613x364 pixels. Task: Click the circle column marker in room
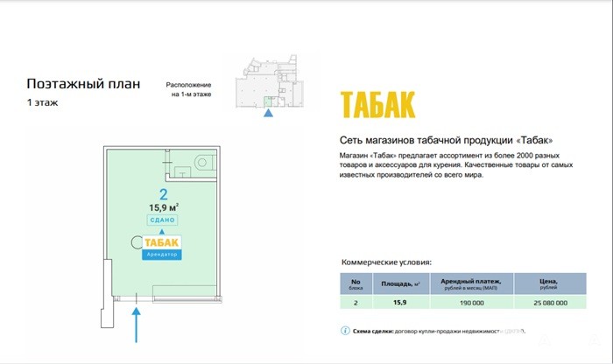[x=137, y=243]
